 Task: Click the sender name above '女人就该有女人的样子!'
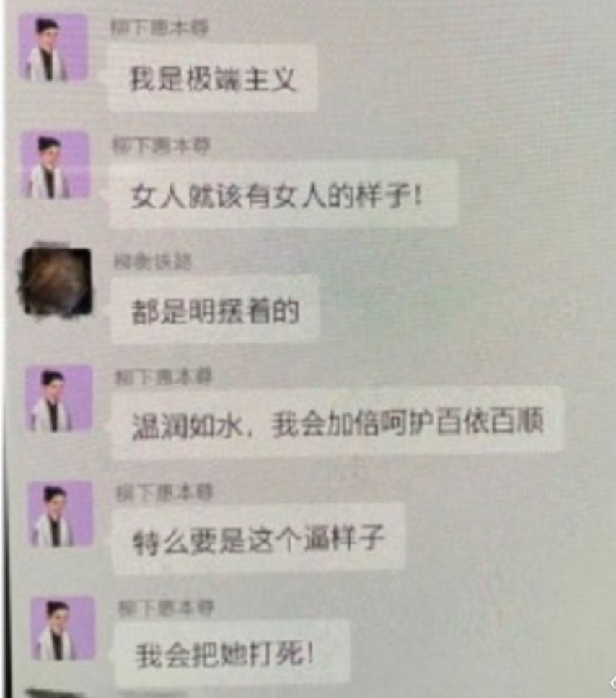[x=162, y=146]
